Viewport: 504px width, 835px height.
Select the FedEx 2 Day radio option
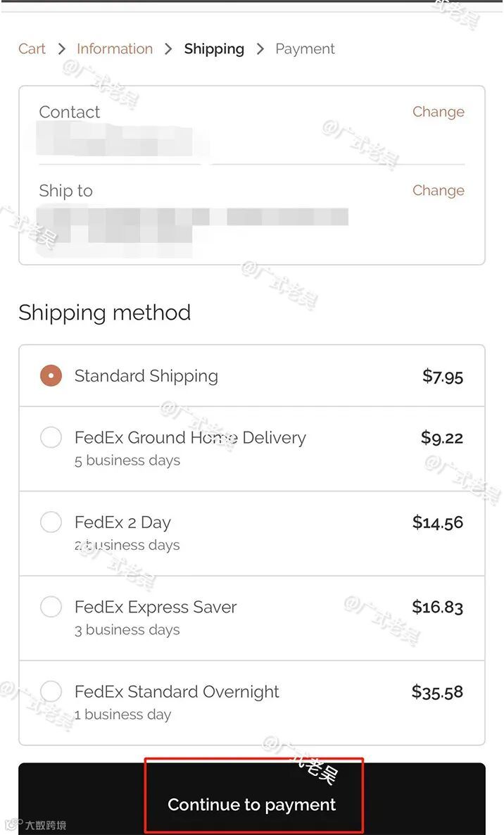(51, 522)
